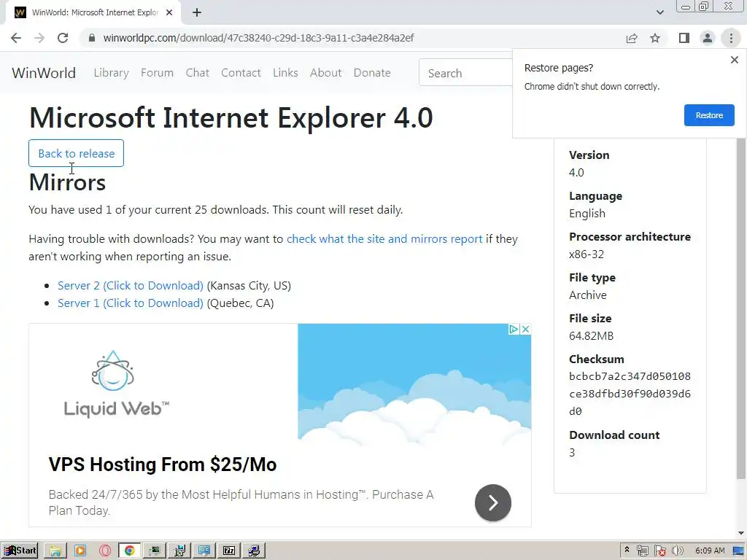The width and height of the screenshot is (747, 560).
Task: Open the file explorer taskbar icon
Action: pyautogui.click(x=55, y=551)
